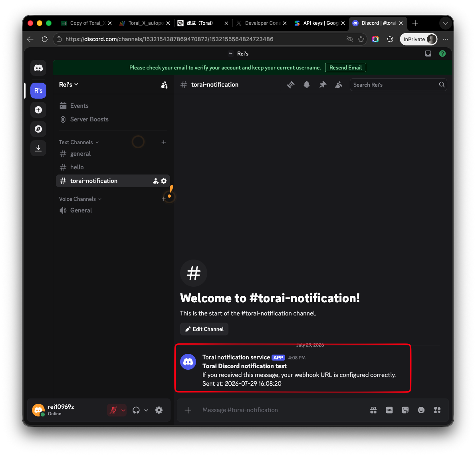Image resolution: width=476 pixels, height=456 pixels.
Task: Open input device options arrow
Action: point(123,410)
